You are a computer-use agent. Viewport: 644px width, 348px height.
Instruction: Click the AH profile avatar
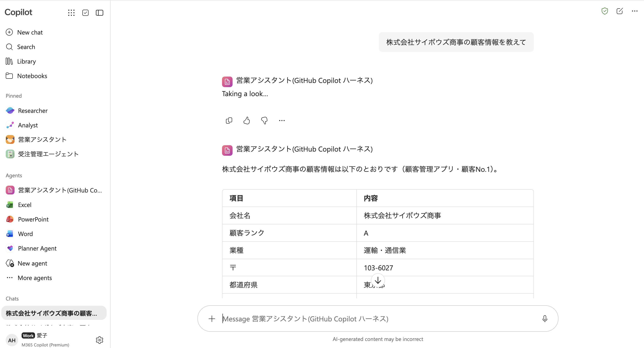click(12, 340)
